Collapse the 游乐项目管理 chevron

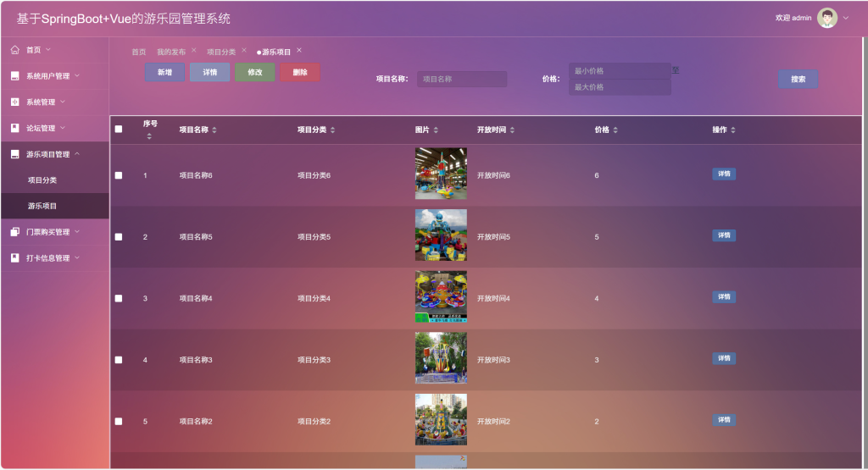coord(77,154)
